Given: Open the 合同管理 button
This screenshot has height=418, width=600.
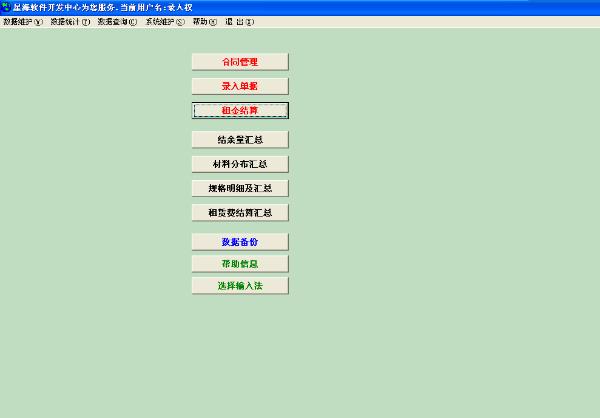Looking at the screenshot, I should pos(240,62).
